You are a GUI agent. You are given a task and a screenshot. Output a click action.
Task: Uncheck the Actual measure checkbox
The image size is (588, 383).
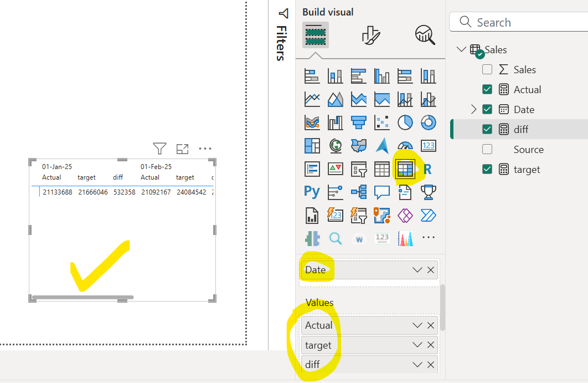click(x=487, y=89)
